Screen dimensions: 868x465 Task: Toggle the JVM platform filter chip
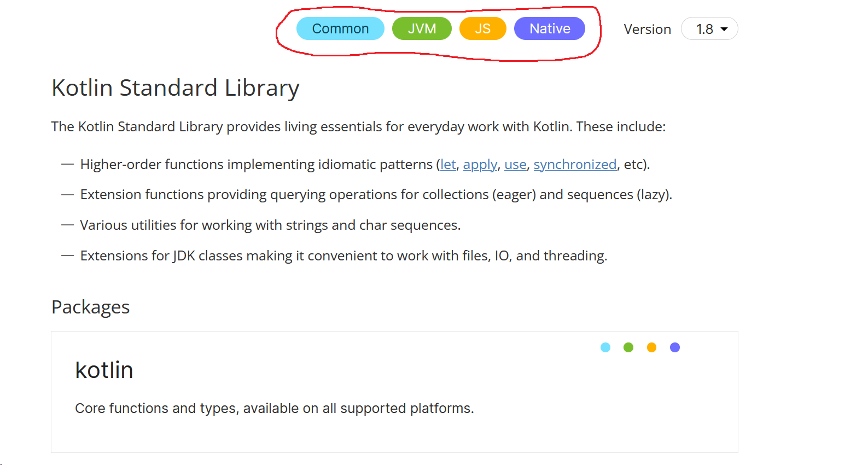tap(422, 28)
